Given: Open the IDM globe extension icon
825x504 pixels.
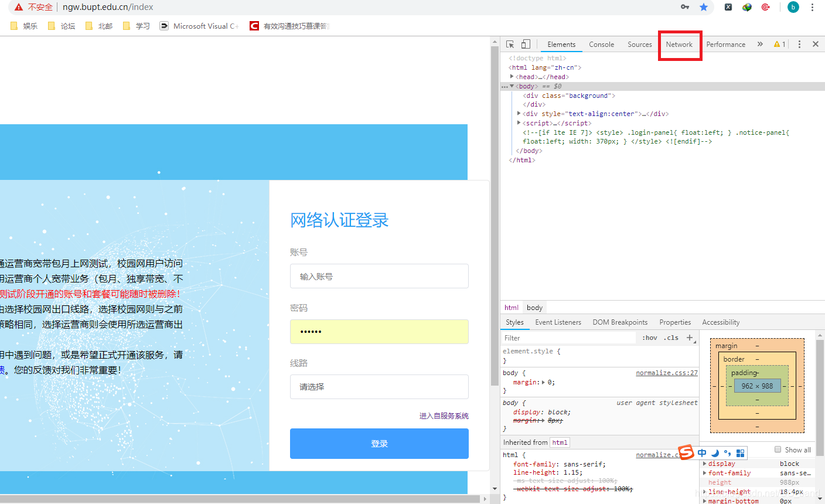Looking at the screenshot, I should click(746, 7).
